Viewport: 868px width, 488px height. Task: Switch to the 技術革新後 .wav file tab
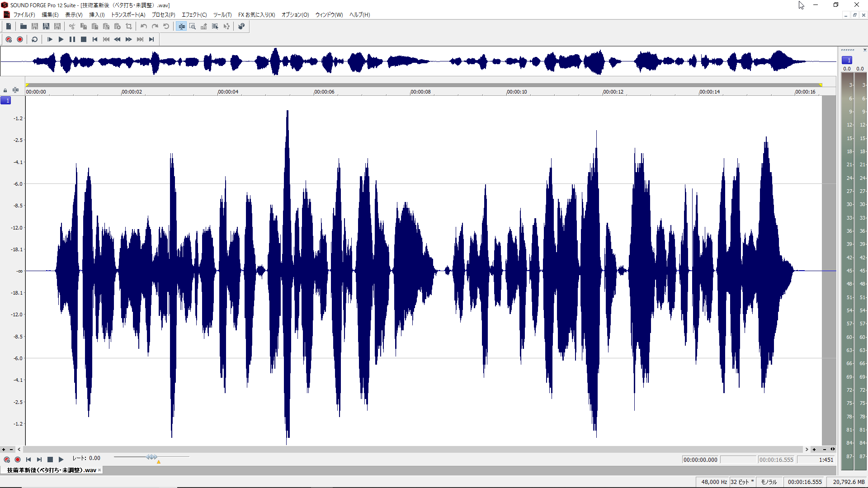pyautogui.click(x=51, y=470)
